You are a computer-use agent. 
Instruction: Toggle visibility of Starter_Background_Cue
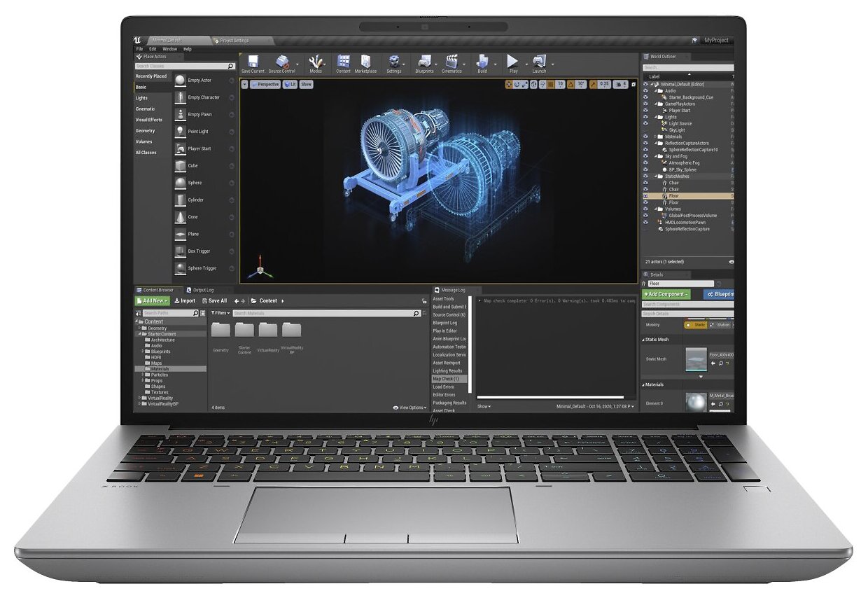(x=645, y=97)
